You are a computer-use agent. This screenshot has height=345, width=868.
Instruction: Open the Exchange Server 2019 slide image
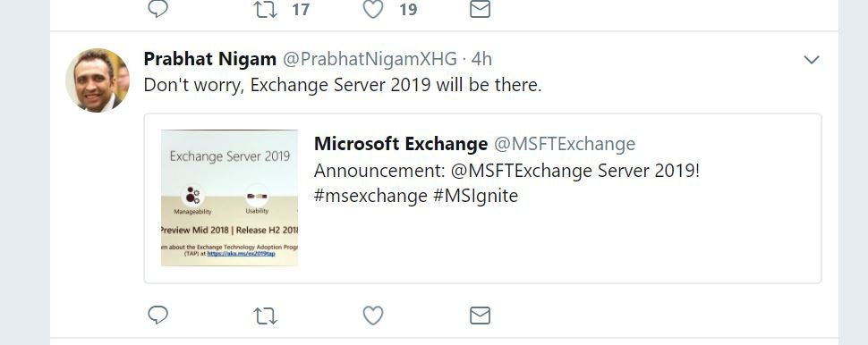[x=229, y=198]
